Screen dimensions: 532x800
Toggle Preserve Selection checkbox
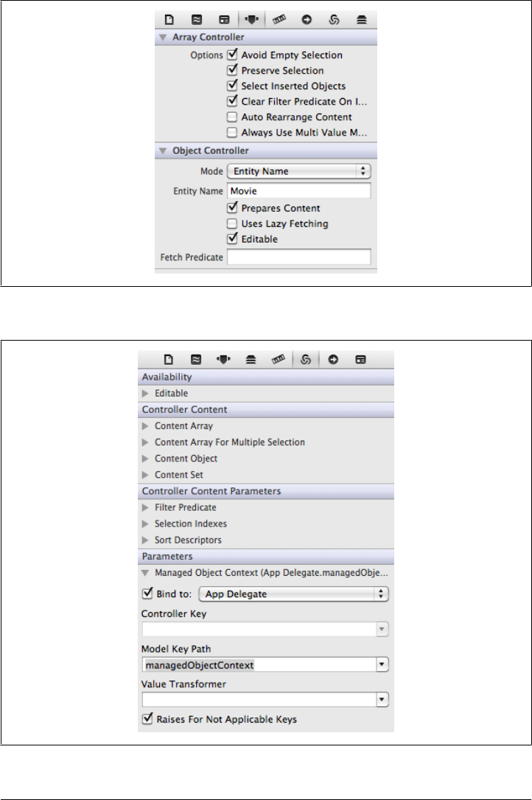(x=232, y=70)
